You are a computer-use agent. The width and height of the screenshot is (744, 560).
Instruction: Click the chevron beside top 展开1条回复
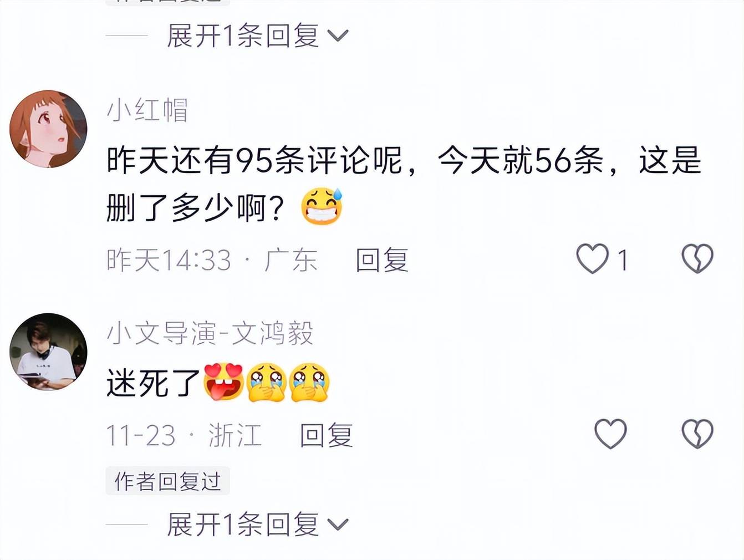(338, 37)
